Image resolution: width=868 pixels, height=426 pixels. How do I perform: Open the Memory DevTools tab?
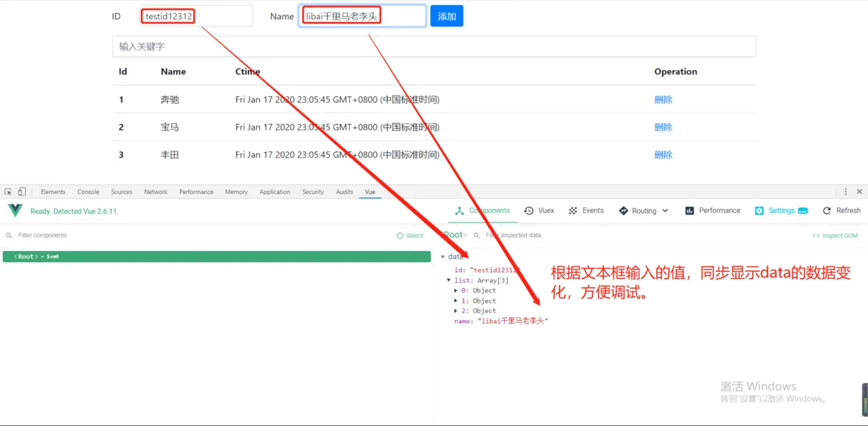pyautogui.click(x=237, y=191)
